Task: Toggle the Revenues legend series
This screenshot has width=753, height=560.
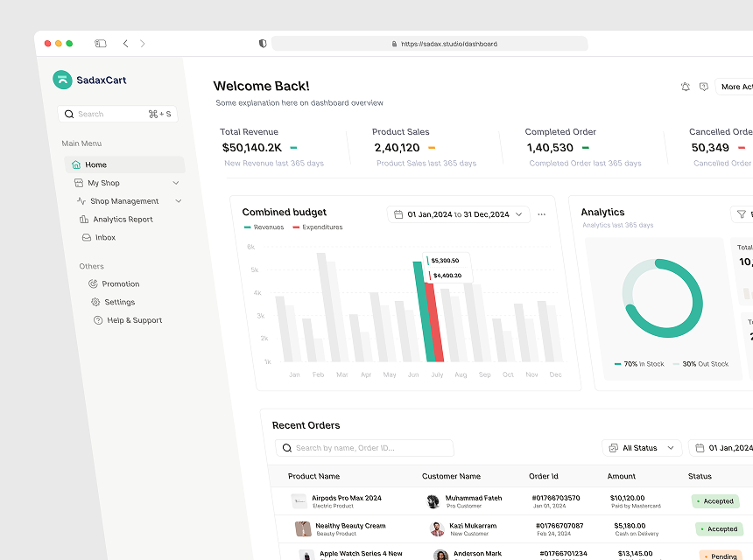Action: click(264, 227)
